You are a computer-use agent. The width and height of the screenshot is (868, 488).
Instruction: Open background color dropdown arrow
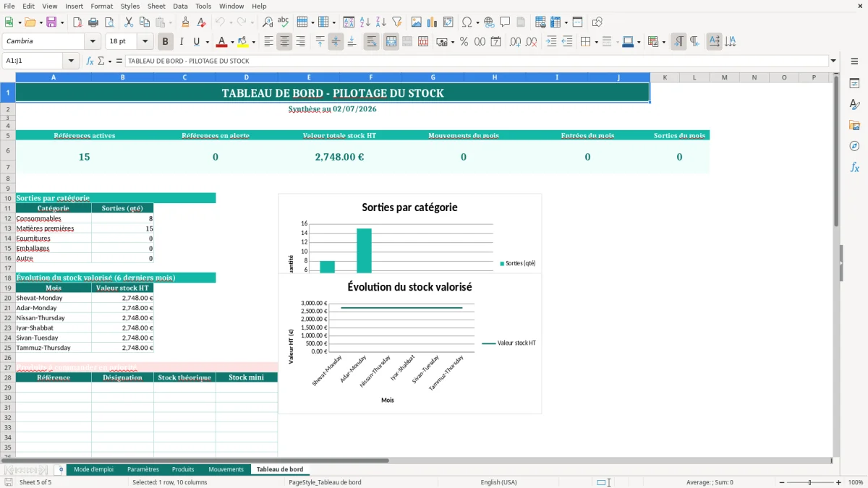(253, 42)
